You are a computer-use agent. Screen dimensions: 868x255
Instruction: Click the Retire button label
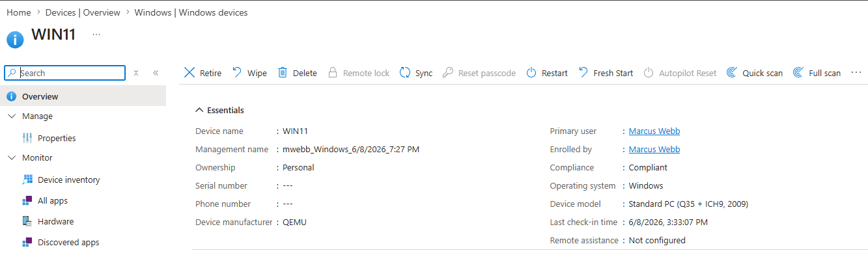(x=210, y=74)
